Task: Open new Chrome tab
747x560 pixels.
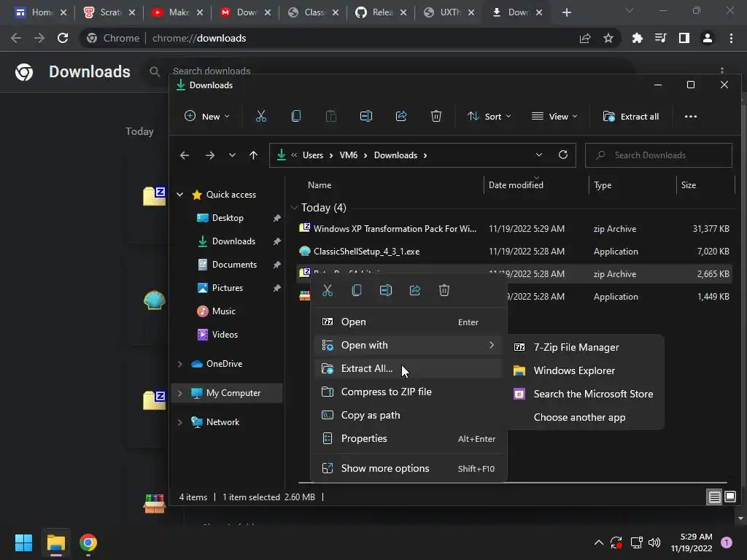Action: (566, 12)
